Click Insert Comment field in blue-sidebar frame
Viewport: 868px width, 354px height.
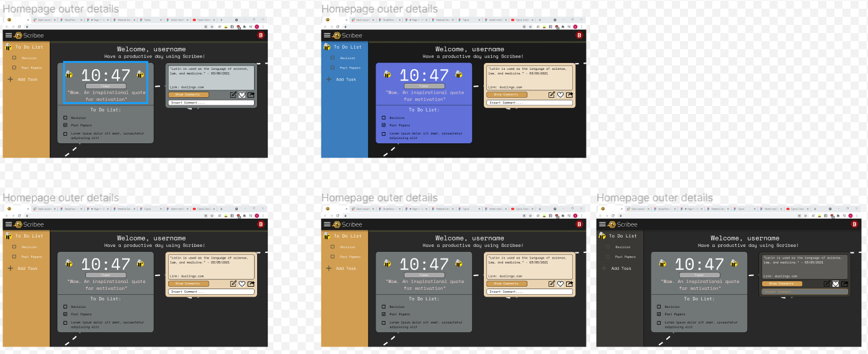(530, 102)
